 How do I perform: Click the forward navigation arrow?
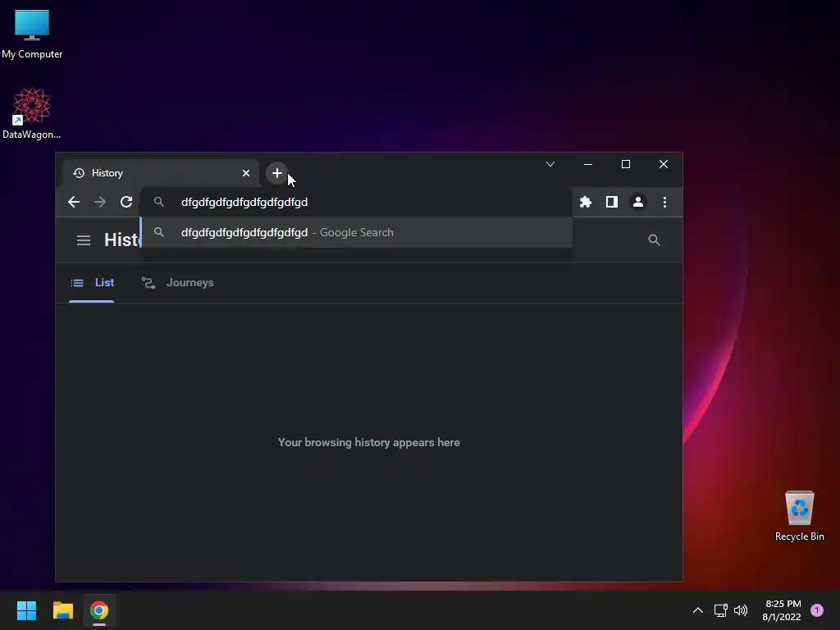pos(100,202)
